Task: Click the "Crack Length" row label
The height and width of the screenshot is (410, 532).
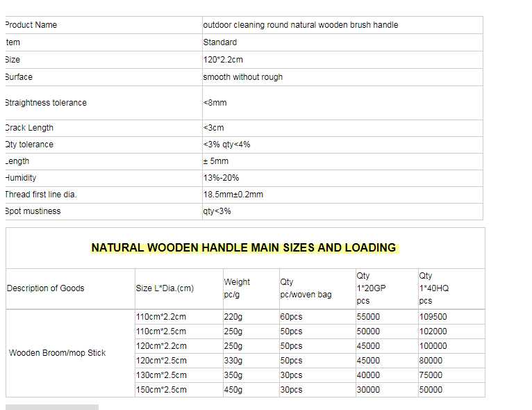Action: tap(29, 128)
